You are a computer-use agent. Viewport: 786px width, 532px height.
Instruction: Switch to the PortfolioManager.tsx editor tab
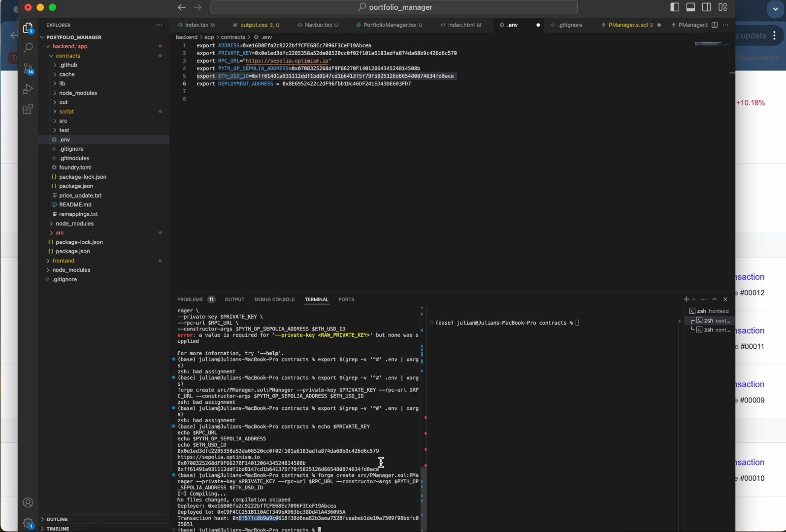[x=390, y=25]
